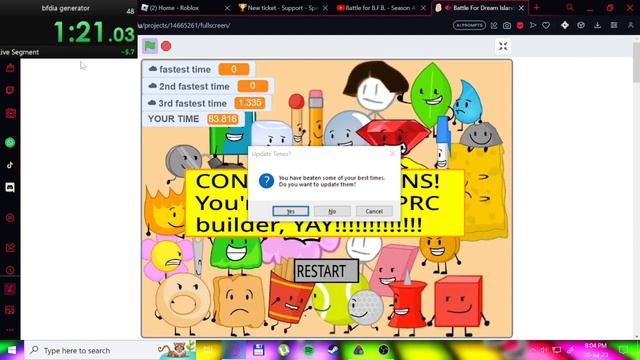Click the browser tab search magnifier icon

point(570,8)
